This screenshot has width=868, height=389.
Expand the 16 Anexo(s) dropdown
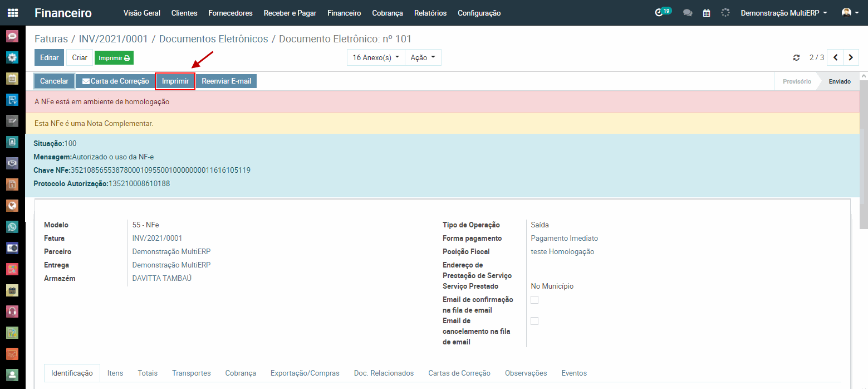376,57
